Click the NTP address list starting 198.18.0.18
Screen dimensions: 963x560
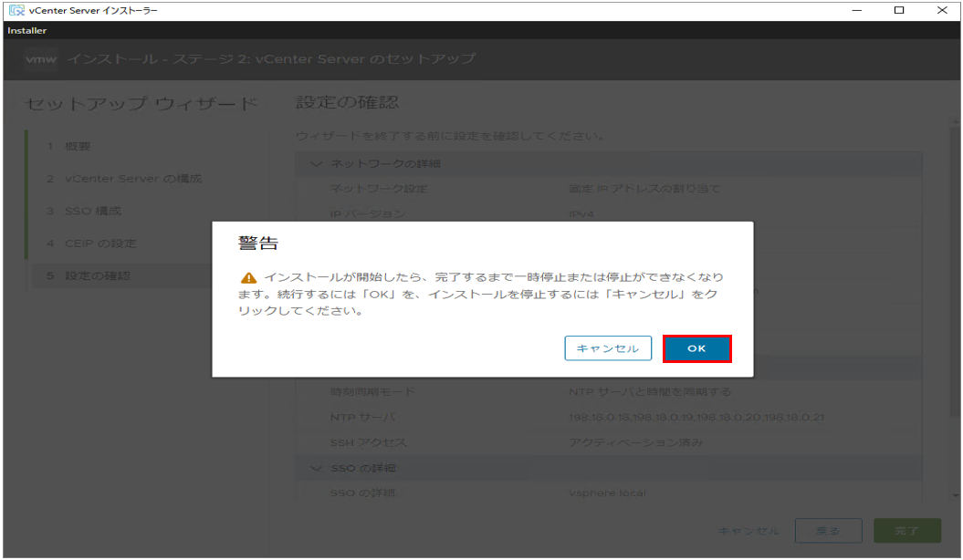pyautogui.click(x=696, y=418)
